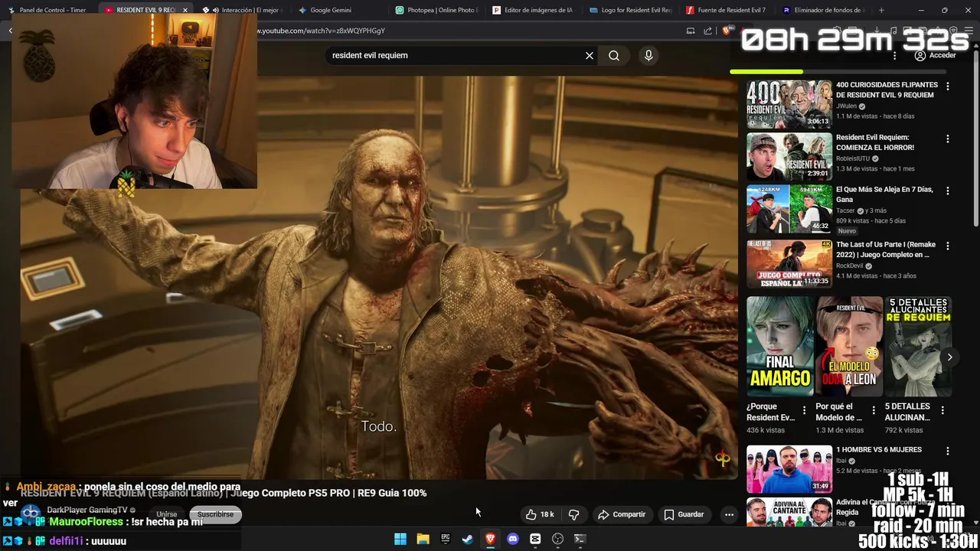Viewport: 980px width, 551px height.
Task: Share the video via Compartir
Action: click(x=622, y=514)
